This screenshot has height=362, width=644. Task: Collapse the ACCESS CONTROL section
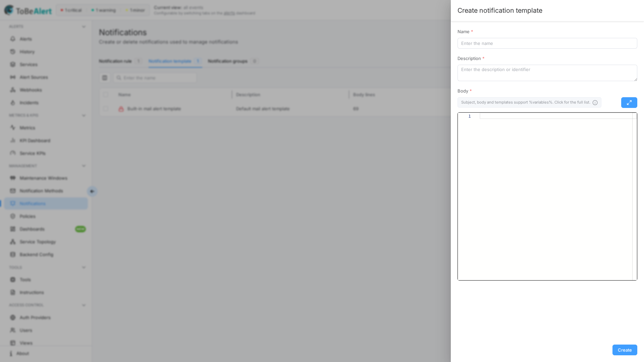tap(84, 305)
